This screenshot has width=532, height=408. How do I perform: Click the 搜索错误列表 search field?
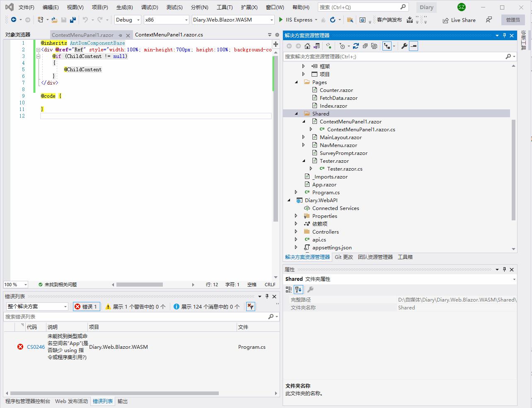141,316
